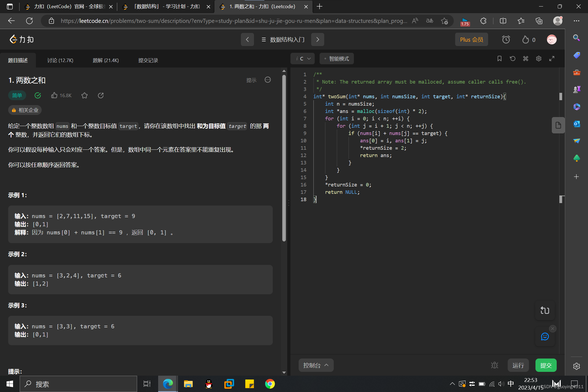Click the debugger bug icon
This screenshot has width=588, height=392.
coord(494,365)
